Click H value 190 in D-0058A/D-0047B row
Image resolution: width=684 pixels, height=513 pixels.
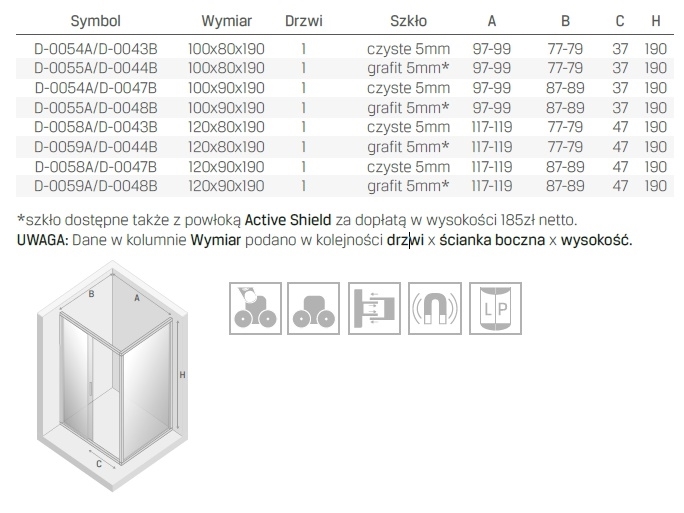pos(656,167)
